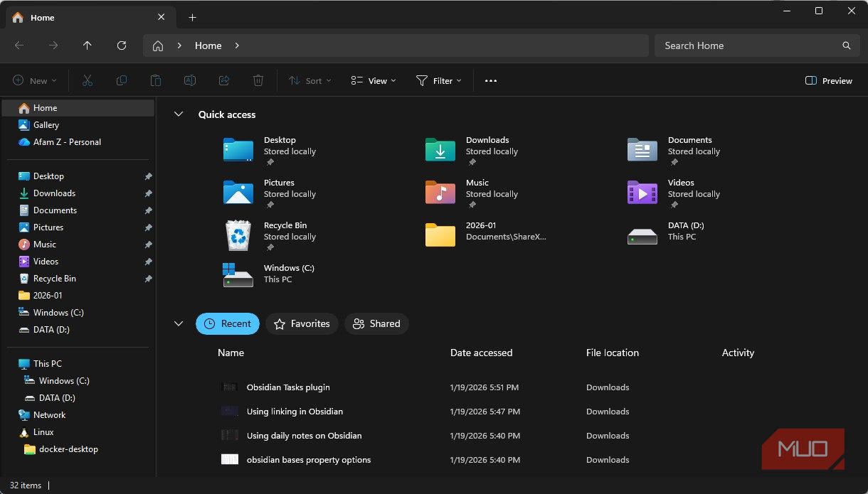The width and height of the screenshot is (868, 494).
Task: Click the Copy icon in toolbar
Action: coord(122,81)
